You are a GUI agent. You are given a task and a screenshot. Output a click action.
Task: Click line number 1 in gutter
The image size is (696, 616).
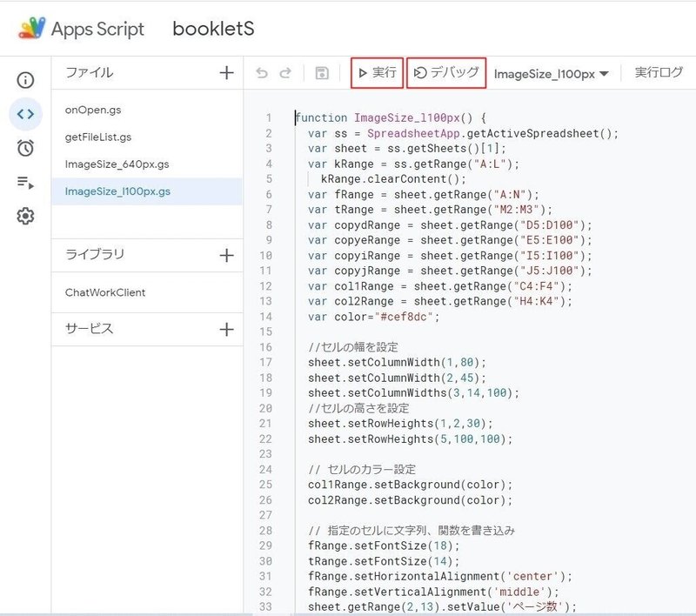pos(269,118)
